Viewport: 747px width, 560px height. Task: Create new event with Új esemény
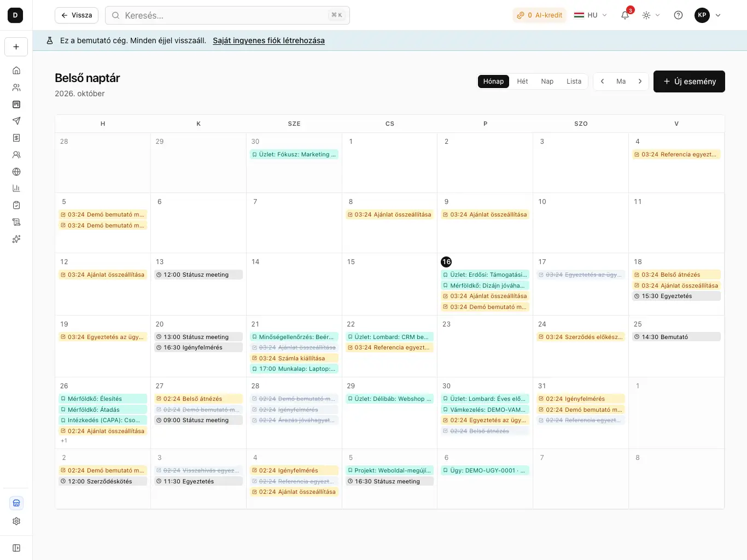tap(689, 81)
